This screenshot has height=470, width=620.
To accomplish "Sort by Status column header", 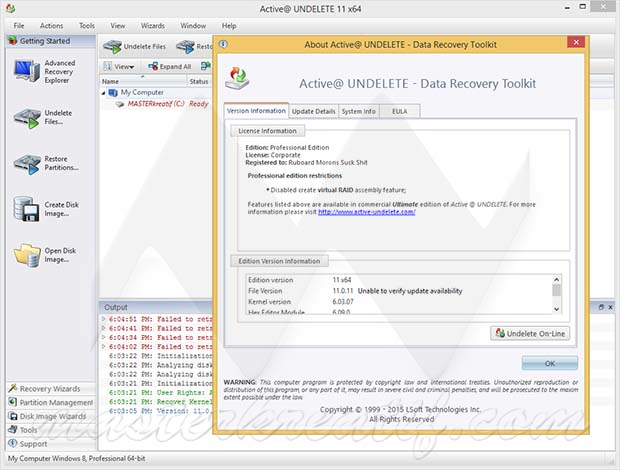I will 199,81.
